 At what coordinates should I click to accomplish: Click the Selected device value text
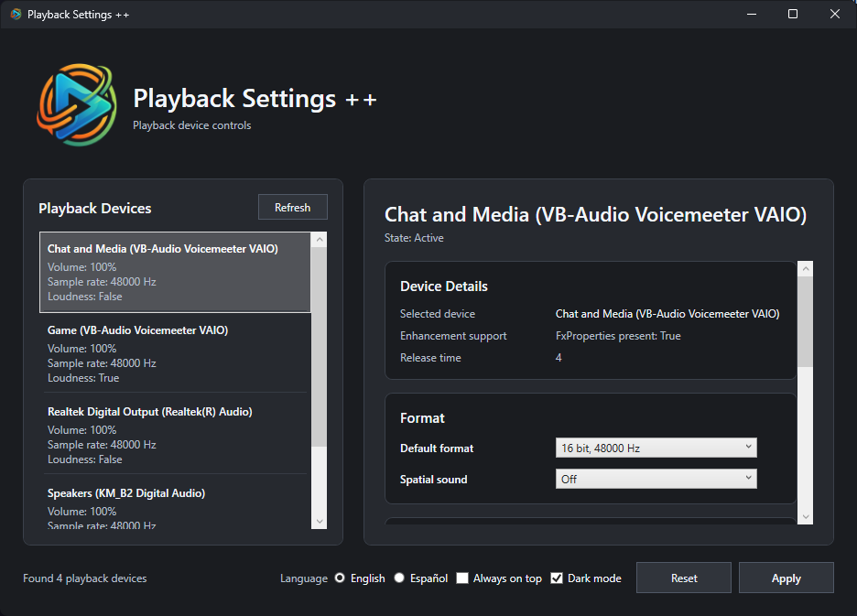[667, 314]
